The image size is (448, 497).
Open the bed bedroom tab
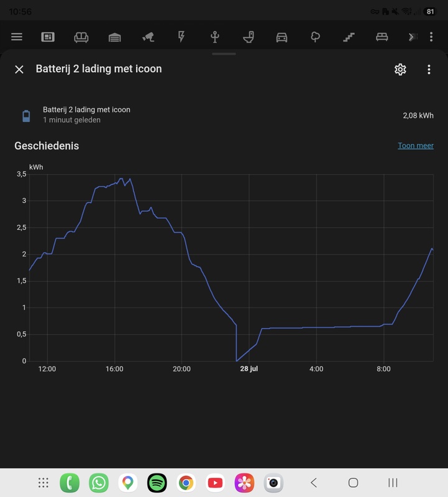(382, 37)
